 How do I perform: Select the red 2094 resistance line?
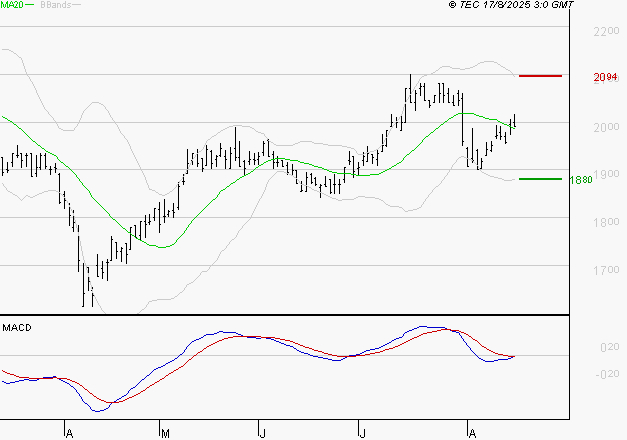coord(541,76)
